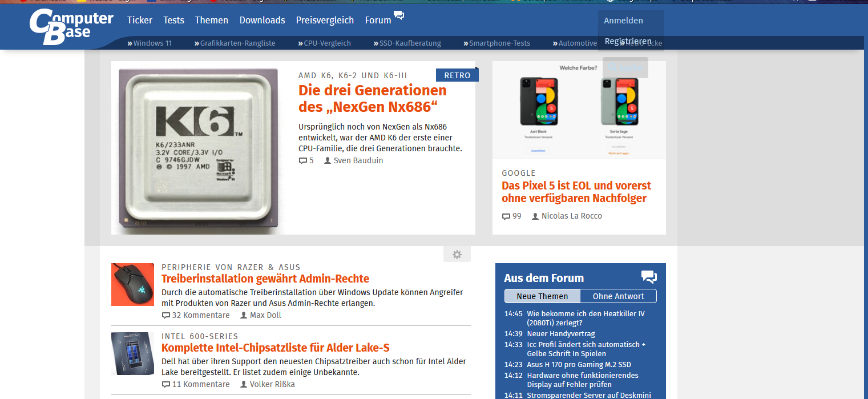Click the AMD K6 processor image

coord(198,148)
